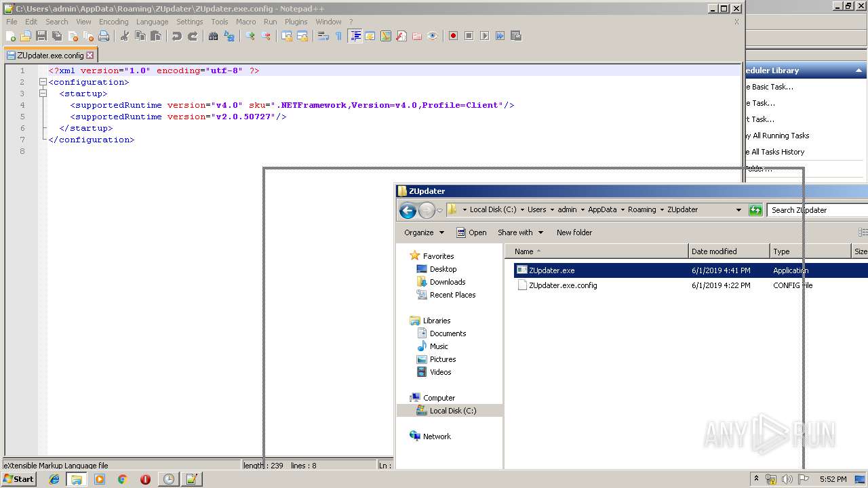868x488 pixels.
Task: Open the Plugins menu
Action: 296,22
